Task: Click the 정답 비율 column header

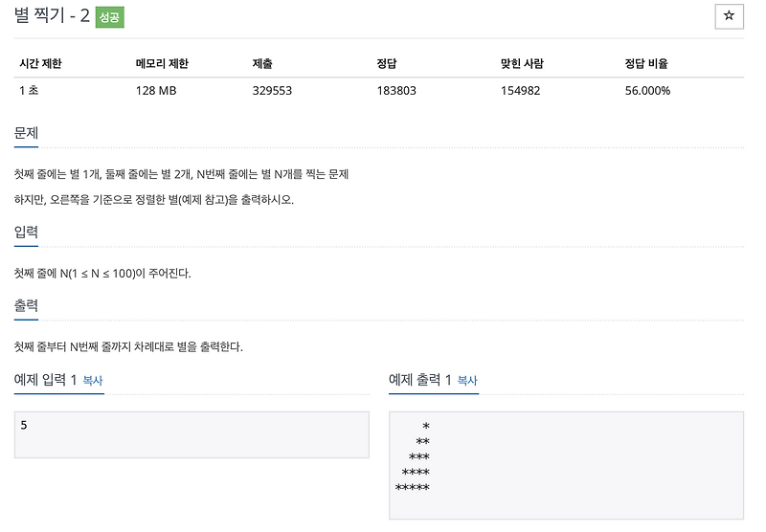Action: (x=646, y=63)
